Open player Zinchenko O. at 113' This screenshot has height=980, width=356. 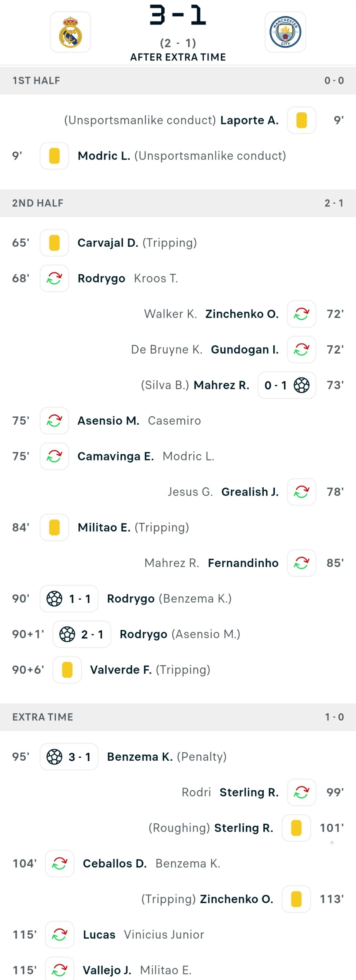click(237, 899)
